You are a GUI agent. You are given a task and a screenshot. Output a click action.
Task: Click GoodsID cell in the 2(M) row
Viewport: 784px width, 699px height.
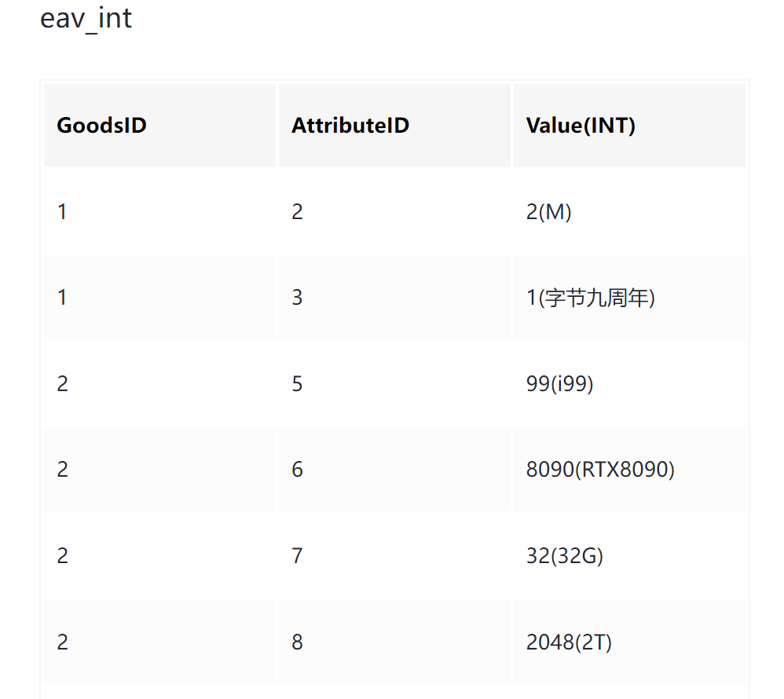coord(62,212)
